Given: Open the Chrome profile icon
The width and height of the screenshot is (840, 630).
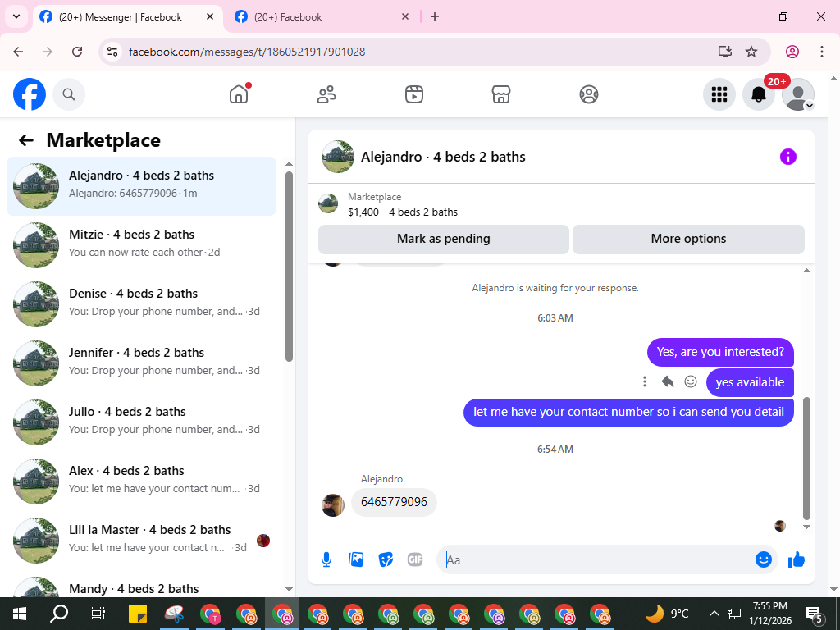Looking at the screenshot, I should coord(792,52).
